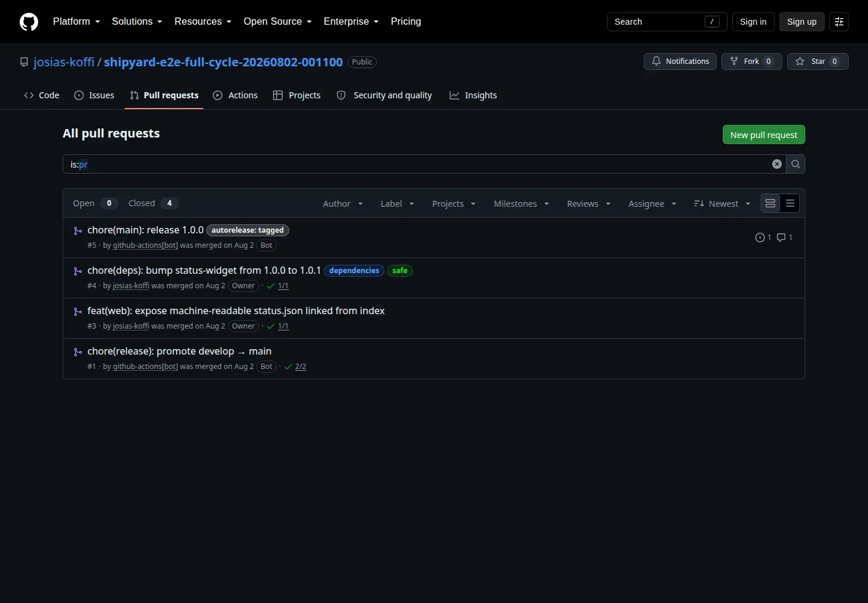The image size is (868, 603).
Task: Fork the shipyard repository
Action: click(752, 62)
